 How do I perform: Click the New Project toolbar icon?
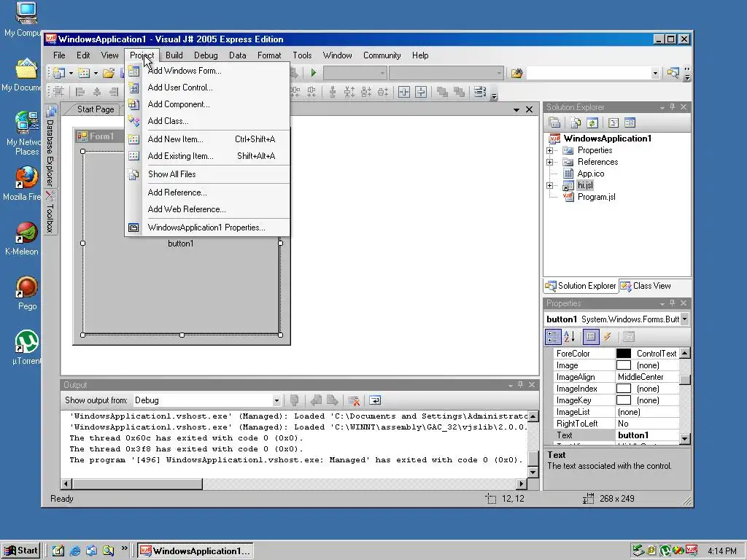(59, 73)
